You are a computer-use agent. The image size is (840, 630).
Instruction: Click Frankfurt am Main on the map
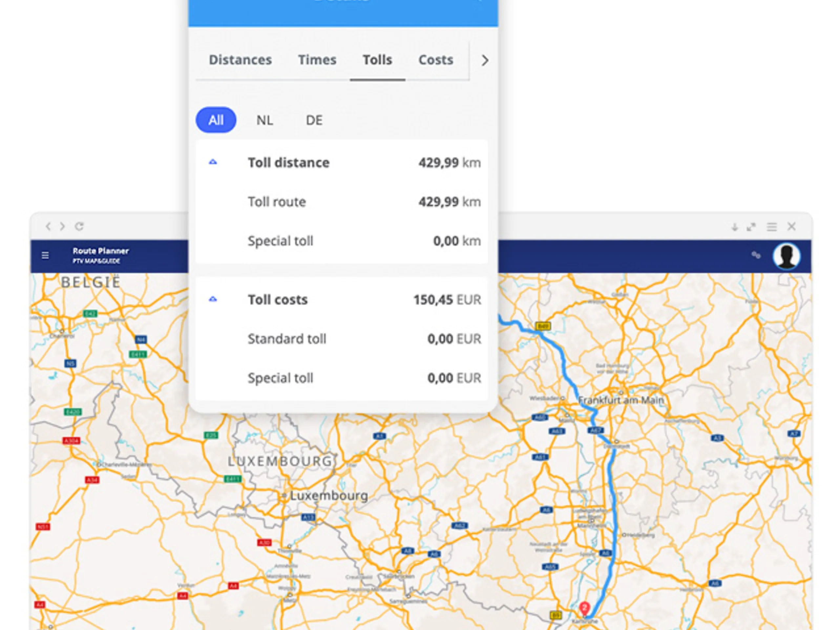tap(621, 400)
